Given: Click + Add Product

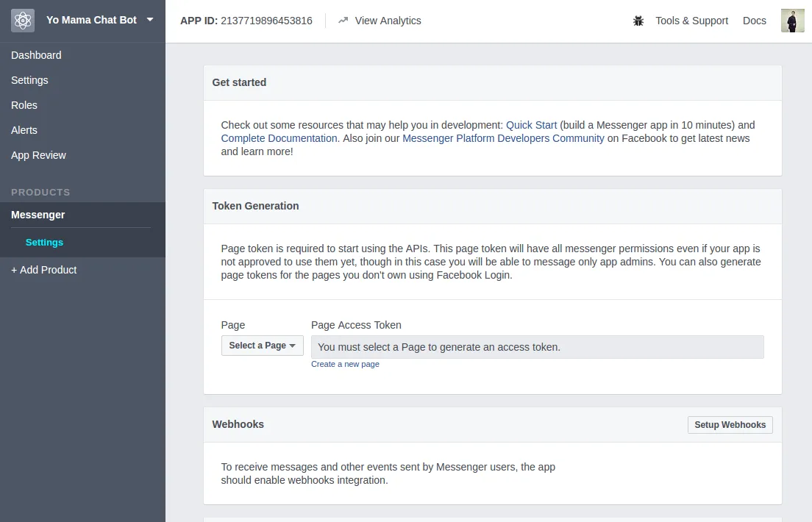Looking at the screenshot, I should coord(43,270).
